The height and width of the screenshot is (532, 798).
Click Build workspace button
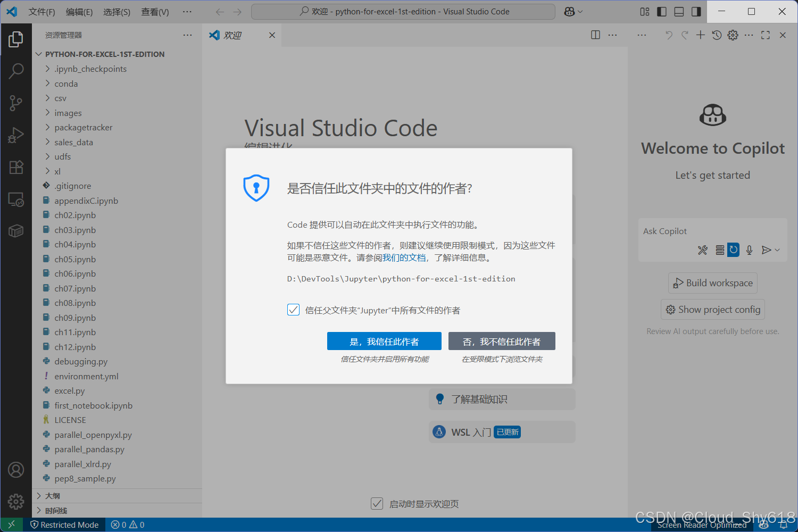tap(713, 283)
